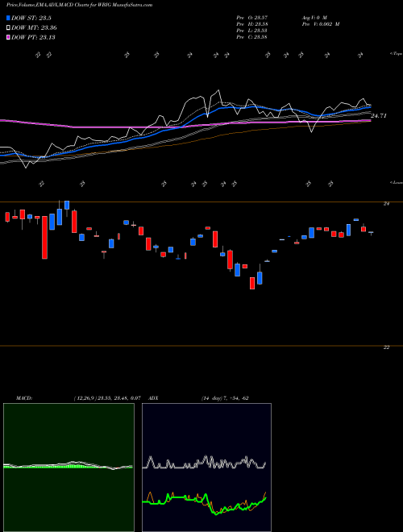The image size is (403, 532).
Task: Click the 'Pre V: 0.002 M' value
Action: tap(321, 24)
